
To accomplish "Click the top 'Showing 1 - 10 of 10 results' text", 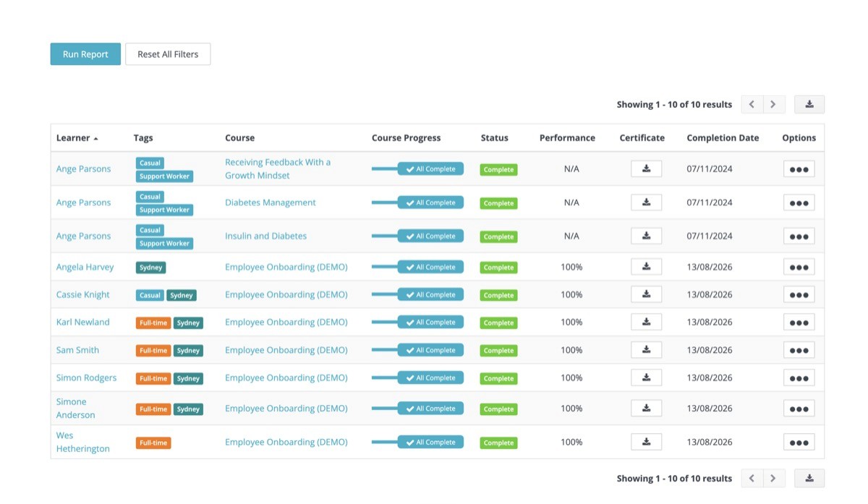I will [674, 104].
